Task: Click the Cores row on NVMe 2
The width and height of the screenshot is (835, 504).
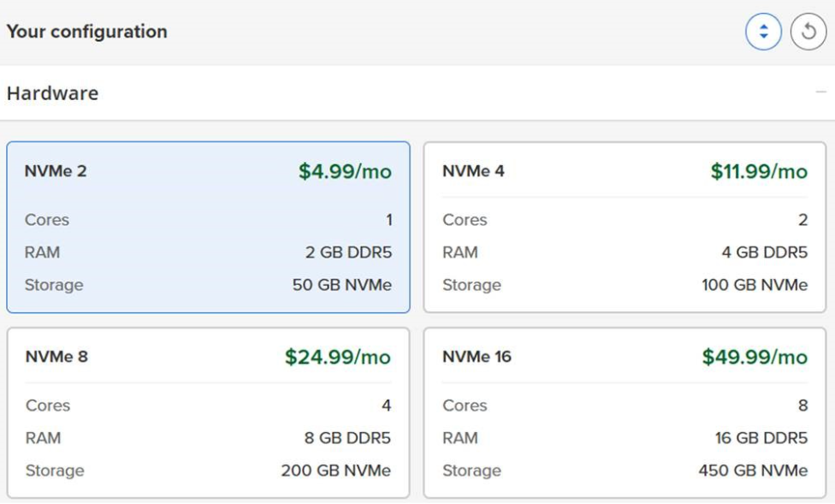Action: tap(47, 220)
